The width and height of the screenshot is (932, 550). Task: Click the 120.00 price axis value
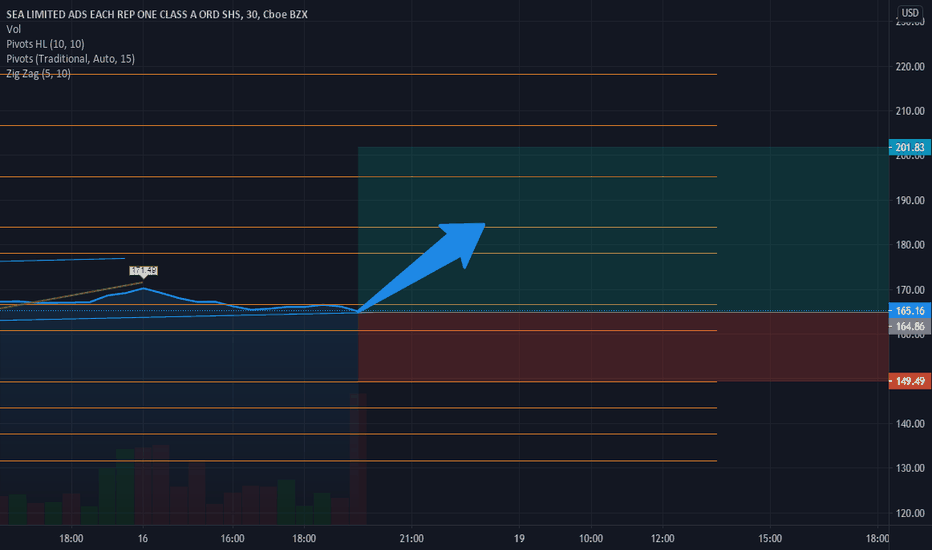click(910, 513)
